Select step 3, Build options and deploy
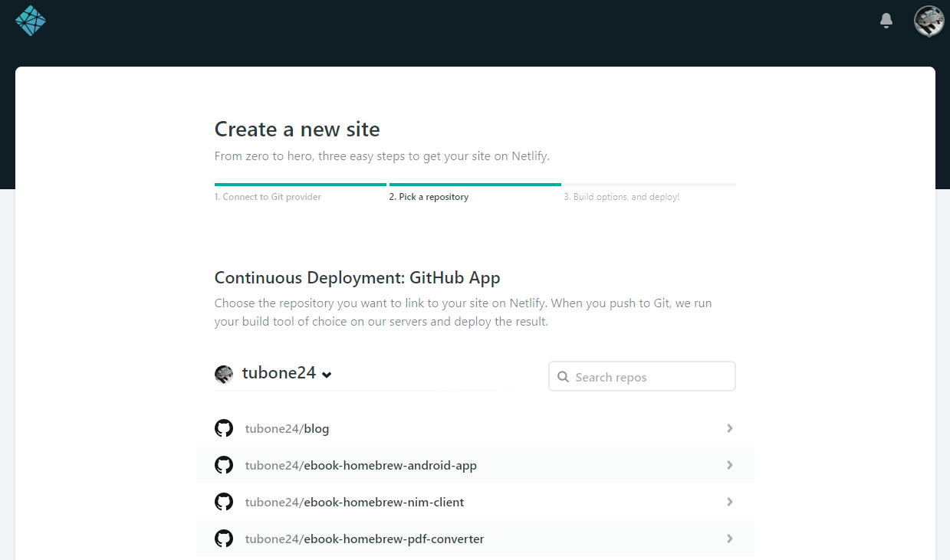 click(621, 197)
